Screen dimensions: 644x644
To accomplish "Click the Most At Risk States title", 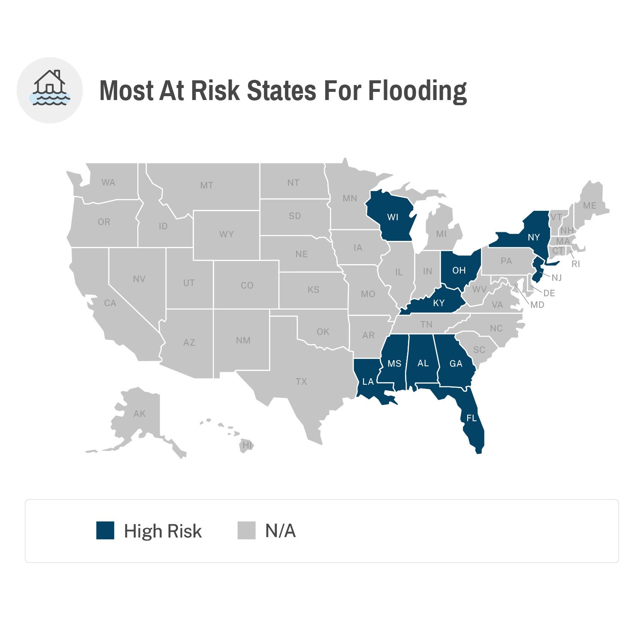I will point(283,91).
